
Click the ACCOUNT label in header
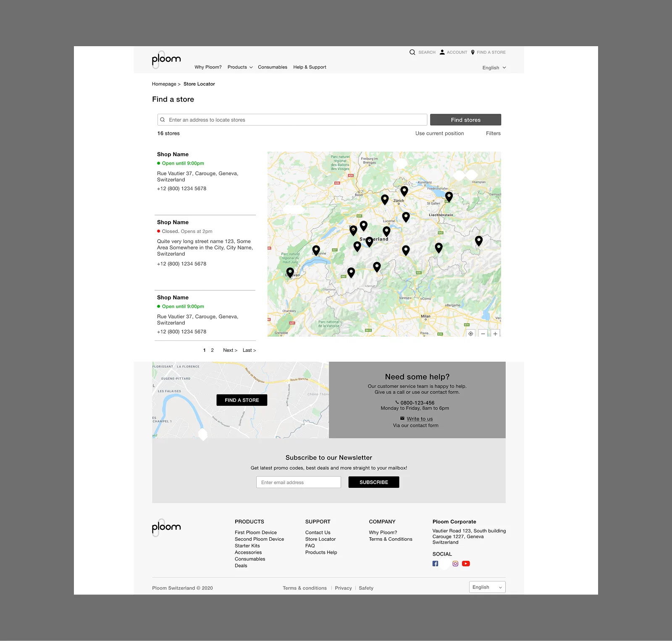coord(457,52)
